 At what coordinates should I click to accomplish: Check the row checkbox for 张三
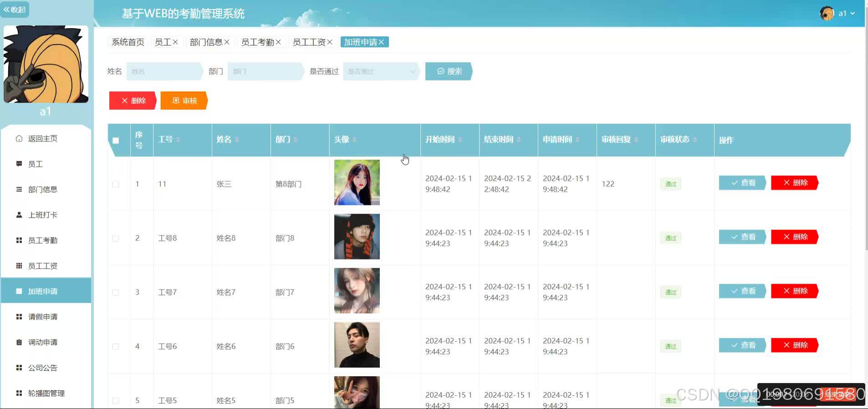point(116,184)
